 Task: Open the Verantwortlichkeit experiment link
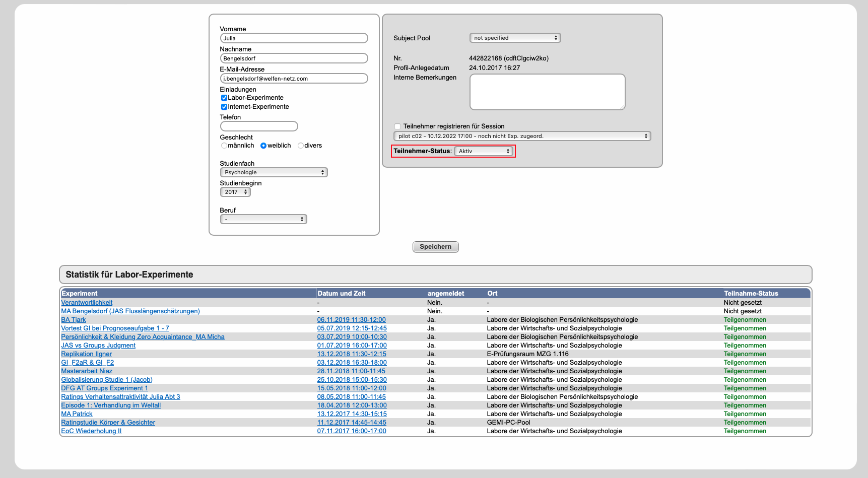(x=87, y=303)
